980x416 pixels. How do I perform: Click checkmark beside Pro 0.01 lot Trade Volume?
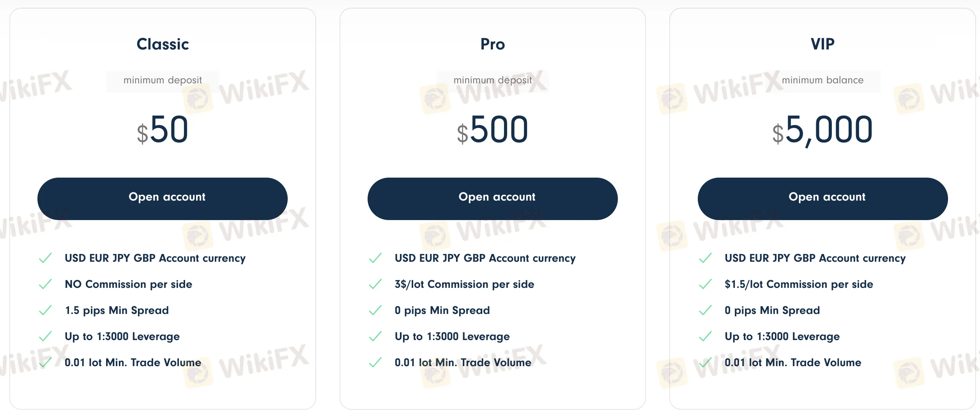pos(375,363)
